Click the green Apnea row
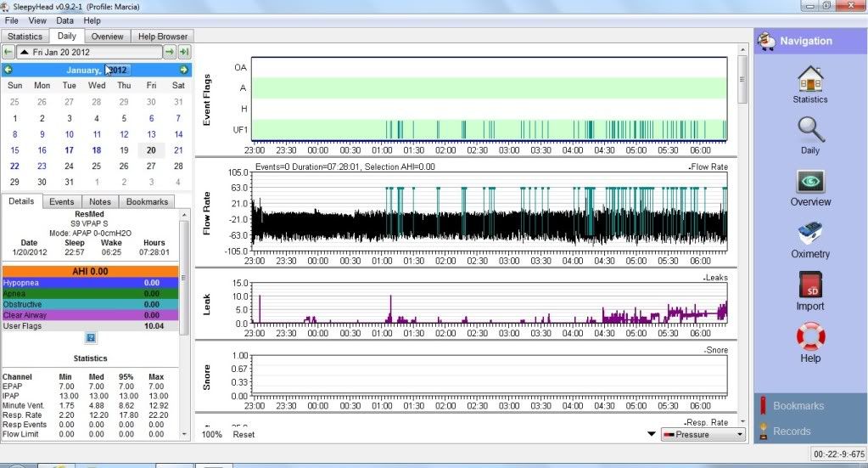Viewport: 868px width, 468px height. [90, 294]
